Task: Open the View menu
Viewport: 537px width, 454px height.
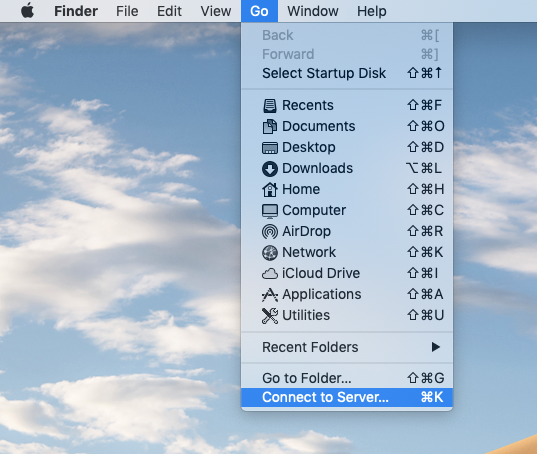Action: coord(216,11)
